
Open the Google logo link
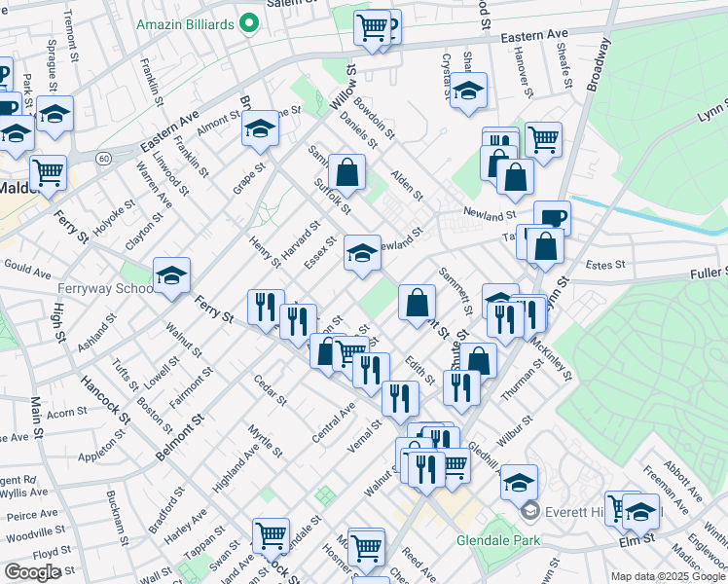coord(32,572)
